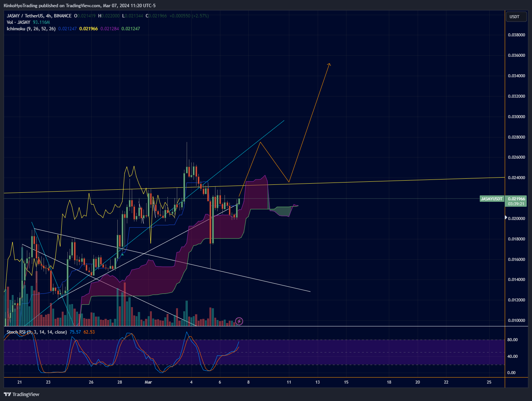Click the Stoch RSI value 62.53
Image resolution: width=532 pixels, height=401 pixels.
coord(89,332)
